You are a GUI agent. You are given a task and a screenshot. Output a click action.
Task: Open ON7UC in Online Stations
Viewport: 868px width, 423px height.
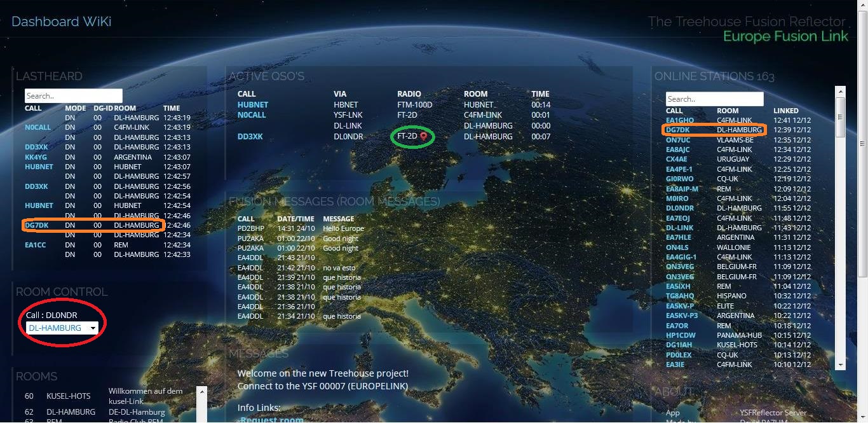tap(678, 140)
